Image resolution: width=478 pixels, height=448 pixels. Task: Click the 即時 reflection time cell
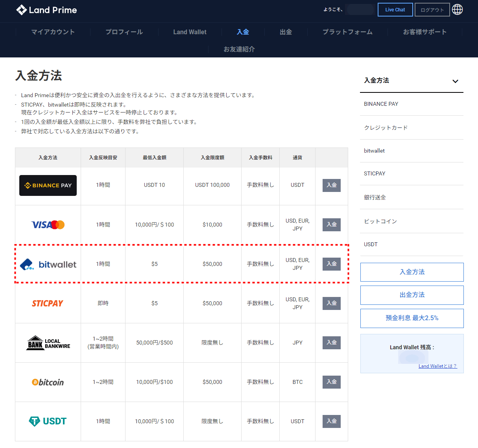click(x=103, y=303)
